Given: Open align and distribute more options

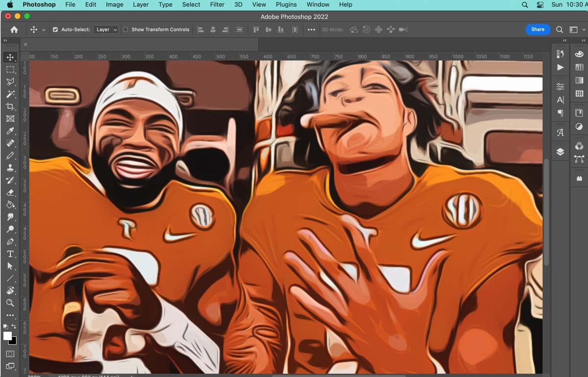Looking at the screenshot, I should (311, 29).
